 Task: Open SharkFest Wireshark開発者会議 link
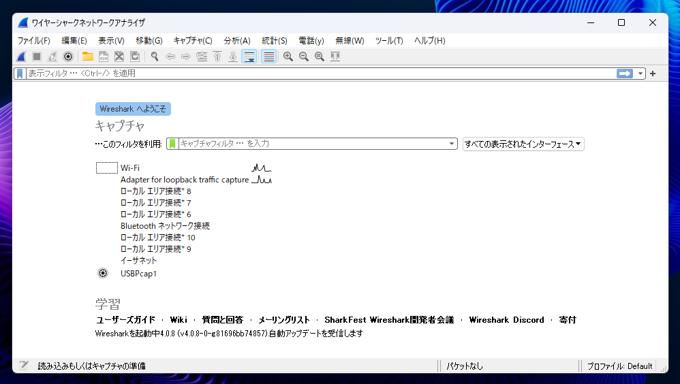[389, 320]
